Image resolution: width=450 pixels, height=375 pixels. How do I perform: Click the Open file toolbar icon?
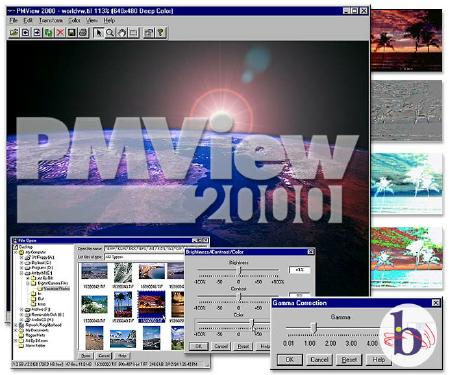click(x=14, y=32)
